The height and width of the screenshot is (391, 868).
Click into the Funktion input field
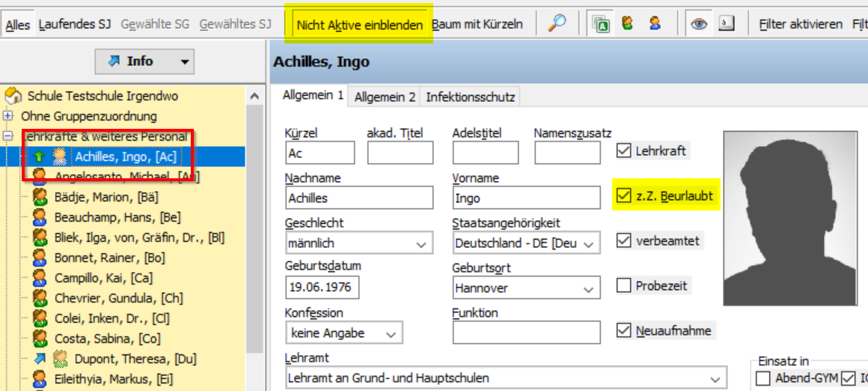tap(526, 333)
